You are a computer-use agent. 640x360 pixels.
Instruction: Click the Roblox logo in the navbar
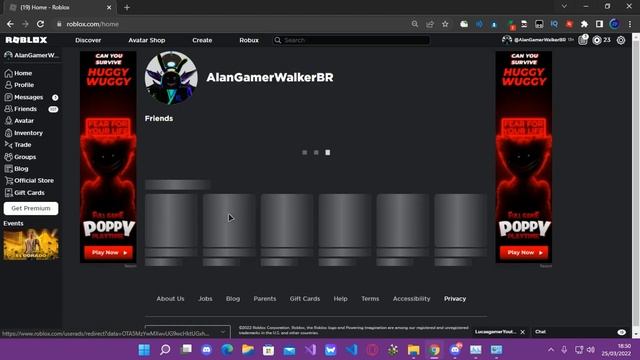tap(26, 40)
